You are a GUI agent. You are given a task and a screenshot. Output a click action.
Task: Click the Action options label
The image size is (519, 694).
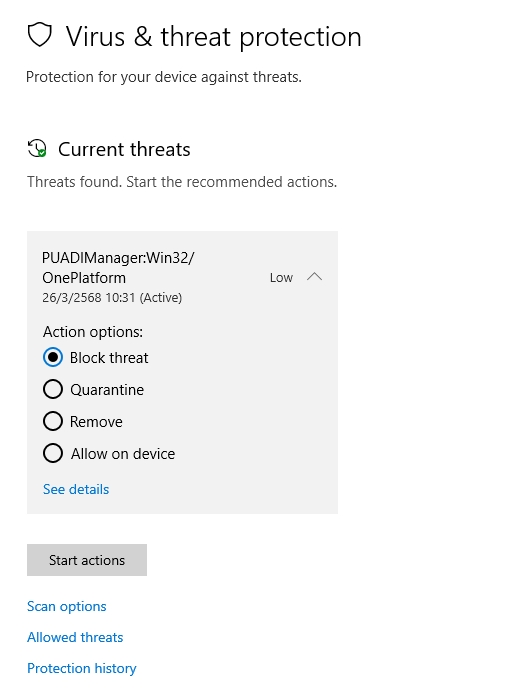click(93, 332)
